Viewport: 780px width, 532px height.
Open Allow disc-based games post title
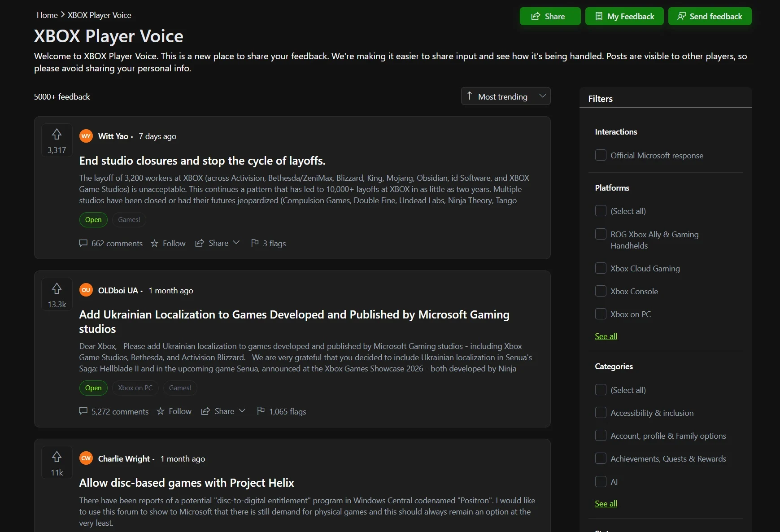coord(187,483)
